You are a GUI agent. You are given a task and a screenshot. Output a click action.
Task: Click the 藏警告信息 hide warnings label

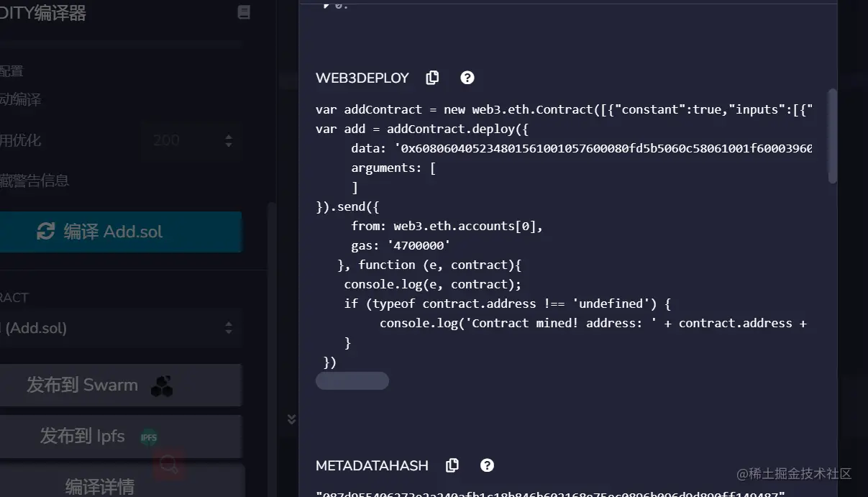pyautogui.click(x=35, y=181)
